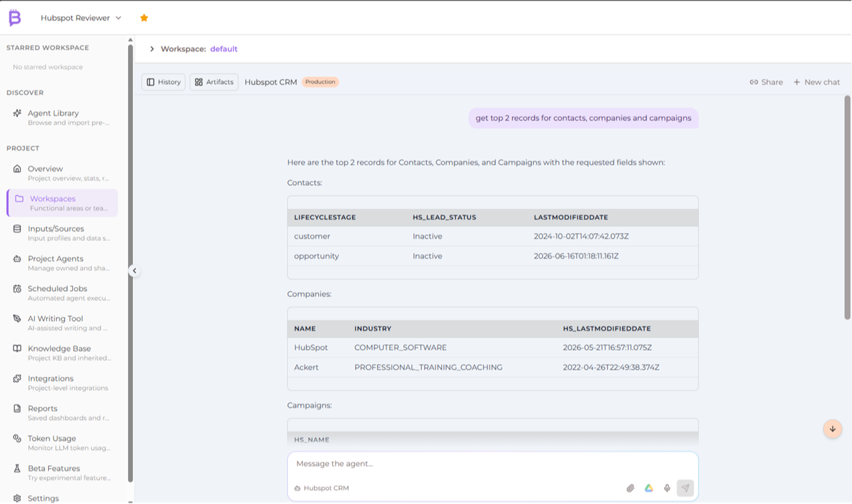Open project Integrations
852x504 pixels.
tap(64, 383)
